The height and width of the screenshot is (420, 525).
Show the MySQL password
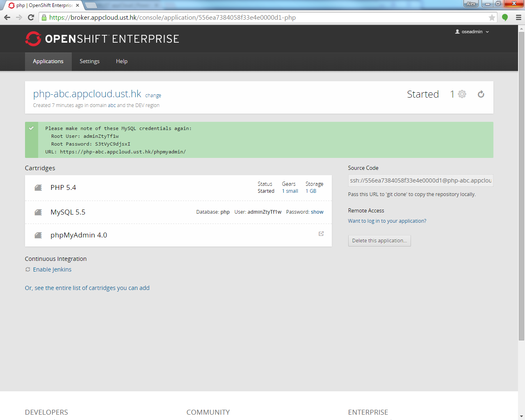[317, 212]
